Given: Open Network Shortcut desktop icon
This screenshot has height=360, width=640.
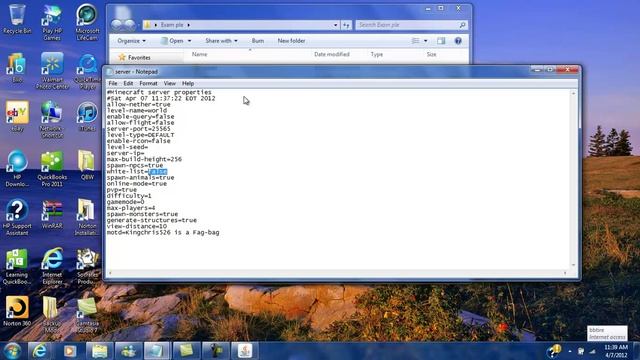Looking at the screenshot, I should (52, 120).
